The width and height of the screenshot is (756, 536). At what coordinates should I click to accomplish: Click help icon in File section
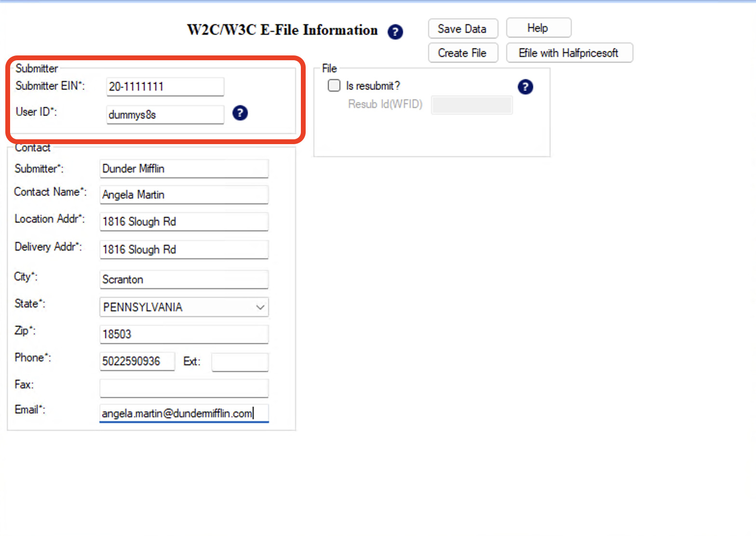pyautogui.click(x=525, y=87)
